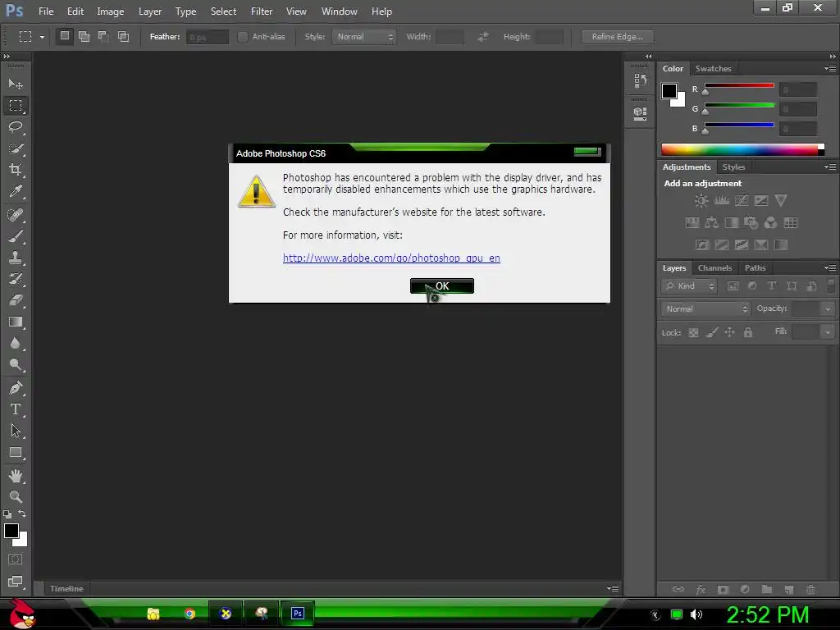Open the Filter menu
This screenshot has height=630, width=840.
(x=262, y=11)
